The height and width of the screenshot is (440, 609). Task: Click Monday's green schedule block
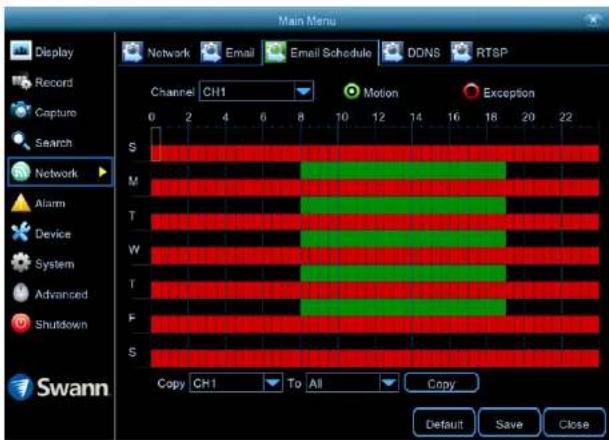[403, 170]
